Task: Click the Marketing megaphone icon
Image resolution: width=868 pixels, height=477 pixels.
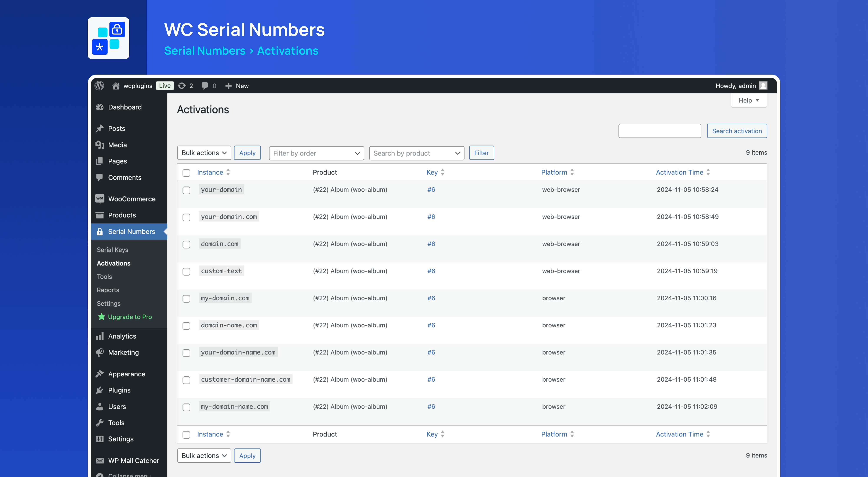Action: 100,353
